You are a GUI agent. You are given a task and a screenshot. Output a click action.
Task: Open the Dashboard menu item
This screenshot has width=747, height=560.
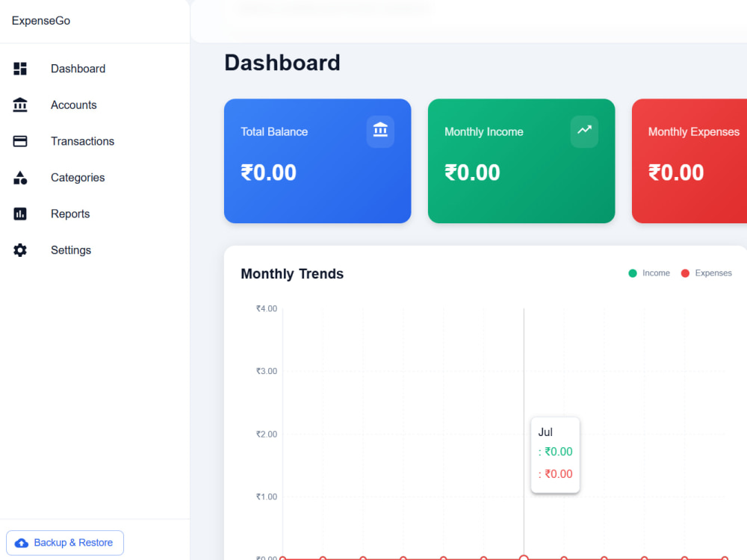pyautogui.click(x=95, y=69)
